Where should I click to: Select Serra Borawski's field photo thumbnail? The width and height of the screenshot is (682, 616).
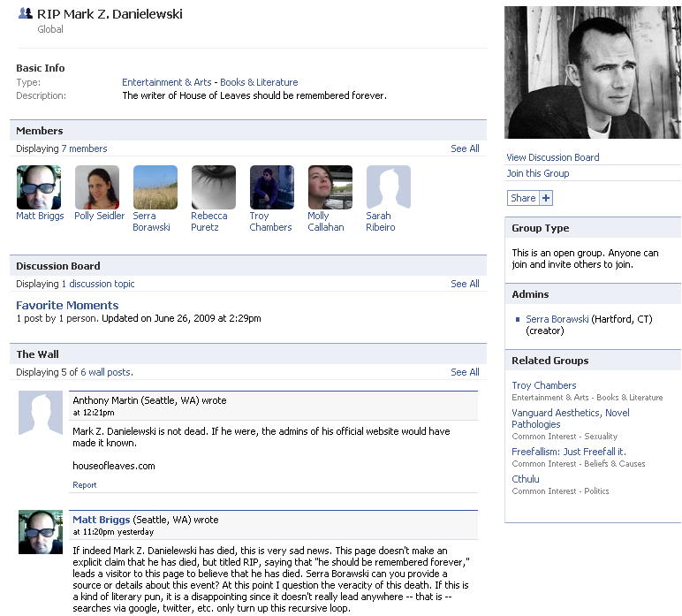click(x=155, y=187)
